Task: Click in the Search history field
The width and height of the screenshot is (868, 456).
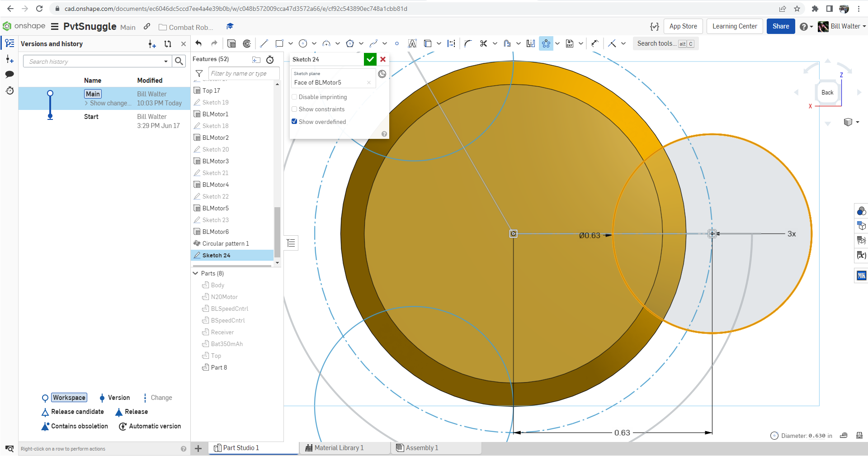Action: click(94, 62)
